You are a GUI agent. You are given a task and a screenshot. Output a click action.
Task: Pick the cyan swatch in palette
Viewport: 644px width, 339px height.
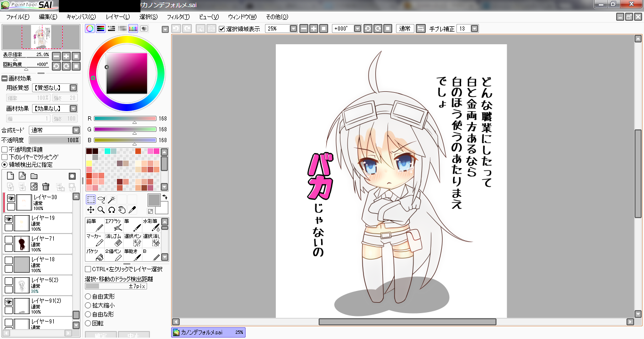click(107, 151)
